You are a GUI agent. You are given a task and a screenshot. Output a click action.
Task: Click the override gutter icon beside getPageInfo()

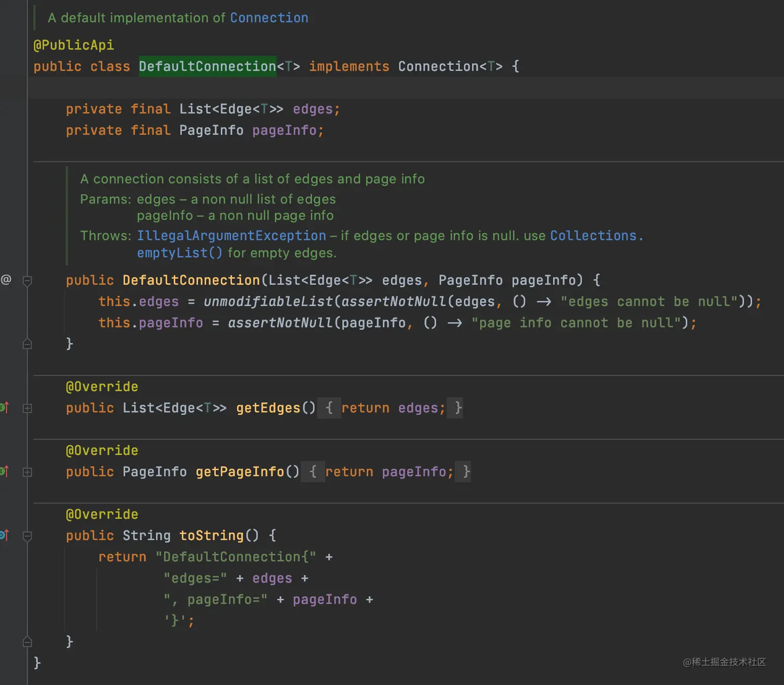(4, 471)
